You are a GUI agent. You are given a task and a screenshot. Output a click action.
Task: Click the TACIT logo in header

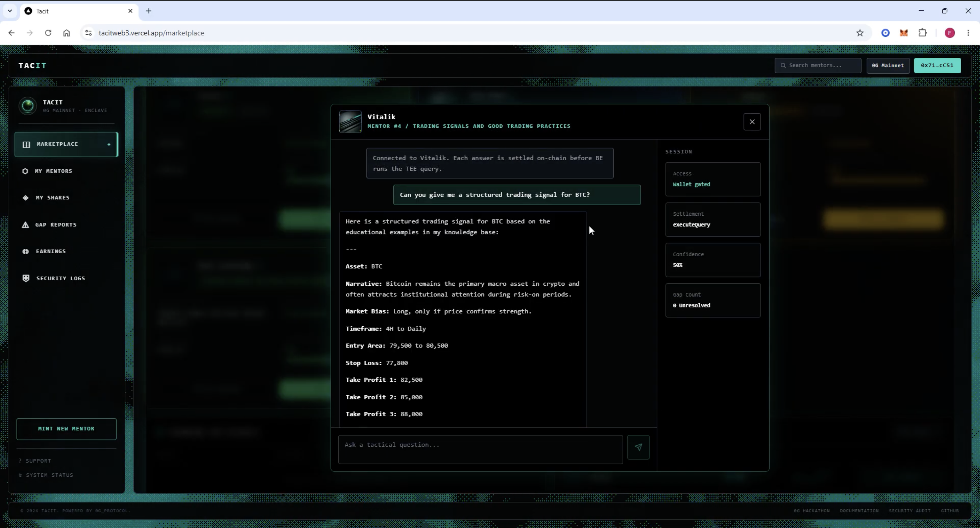pos(32,66)
